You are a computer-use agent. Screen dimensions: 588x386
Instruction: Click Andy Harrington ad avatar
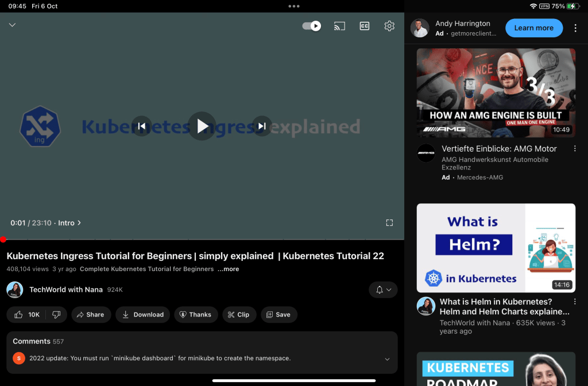click(420, 28)
